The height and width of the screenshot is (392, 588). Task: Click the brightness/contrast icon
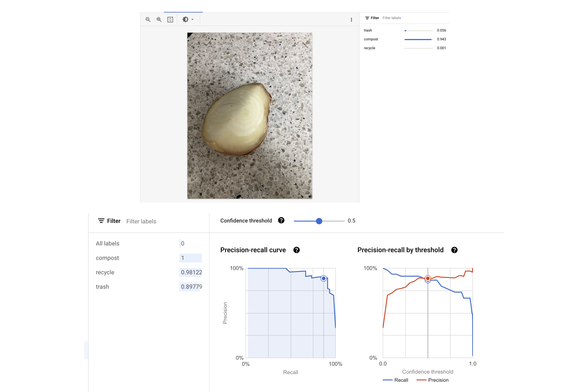coord(185,19)
